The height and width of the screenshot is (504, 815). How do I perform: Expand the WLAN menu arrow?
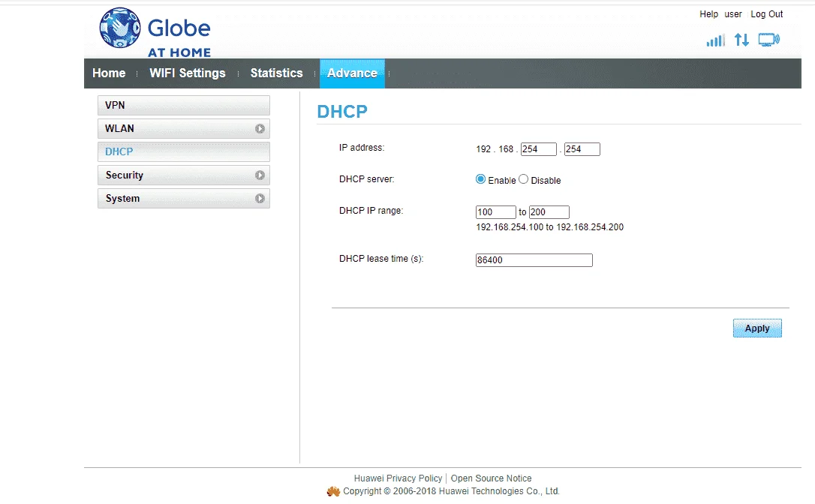pyautogui.click(x=260, y=129)
